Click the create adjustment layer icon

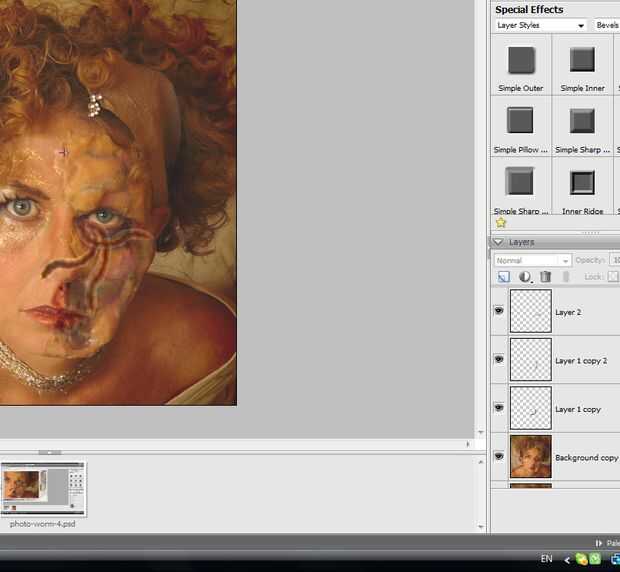[525, 277]
